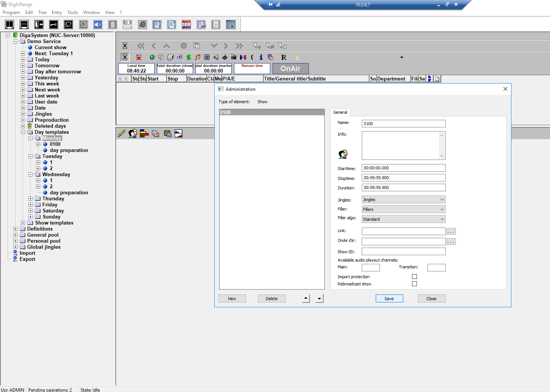Click the dice icon in entry toolbar
The height and width of the screenshot is (392, 550).
pos(170,57)
